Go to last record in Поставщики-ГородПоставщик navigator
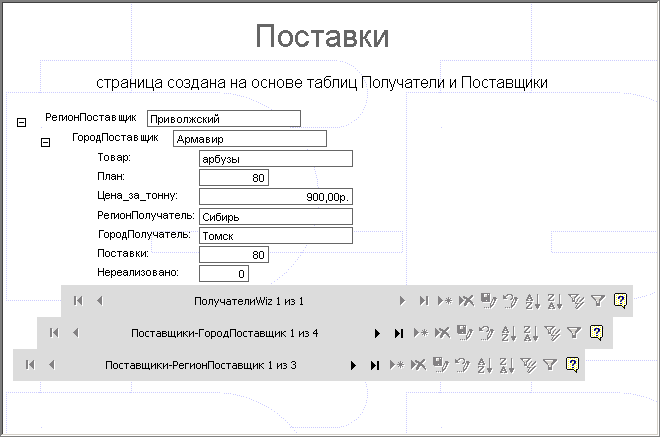Image resolution: width=660 pixels, height=437 pixels. click(x=399, y=333)
